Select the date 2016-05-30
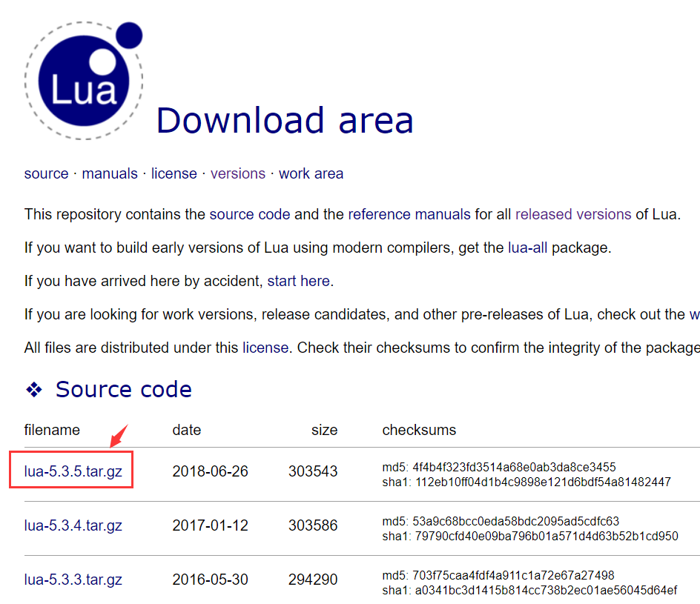 pos(211,580)
